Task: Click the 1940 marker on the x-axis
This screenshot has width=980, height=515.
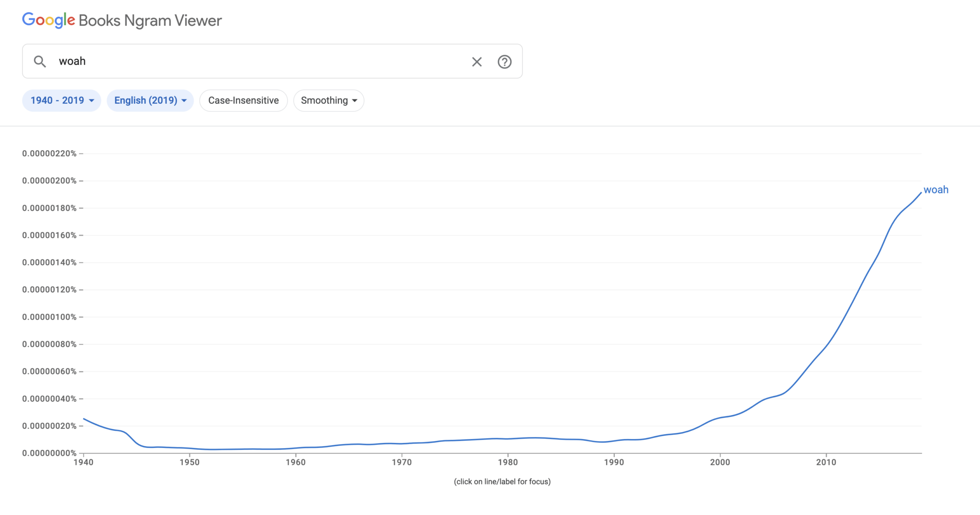Action: 84,462
